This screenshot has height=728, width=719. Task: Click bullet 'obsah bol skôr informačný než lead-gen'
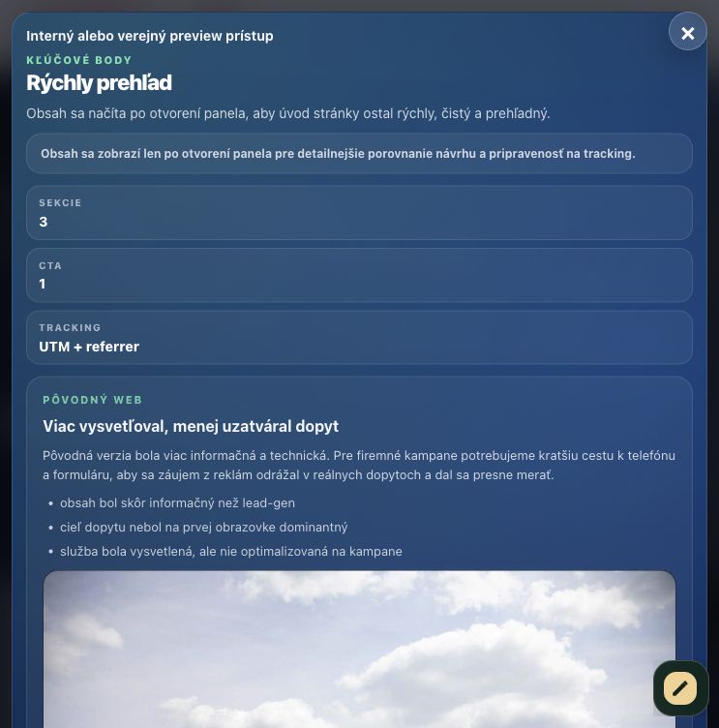[177, 502]
